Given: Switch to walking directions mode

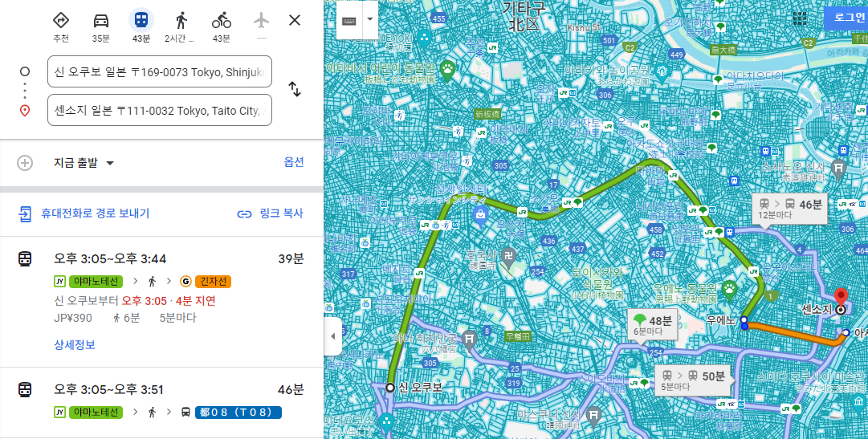Looking at the screenshot, I should (x=181, y=21).
